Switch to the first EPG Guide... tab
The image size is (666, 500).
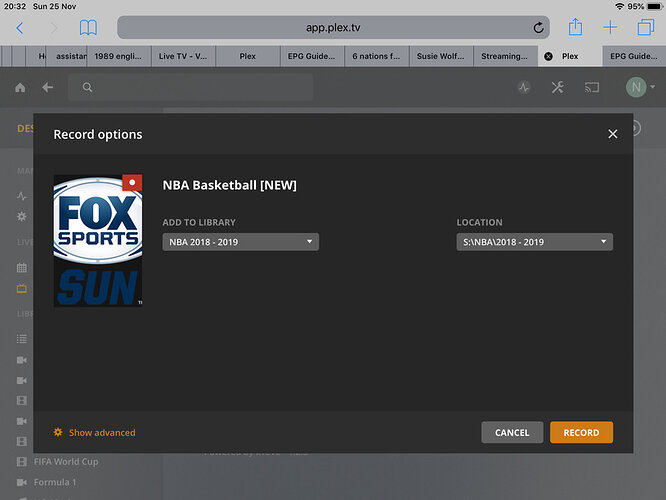pyautogui.click(x=312, y=56)
